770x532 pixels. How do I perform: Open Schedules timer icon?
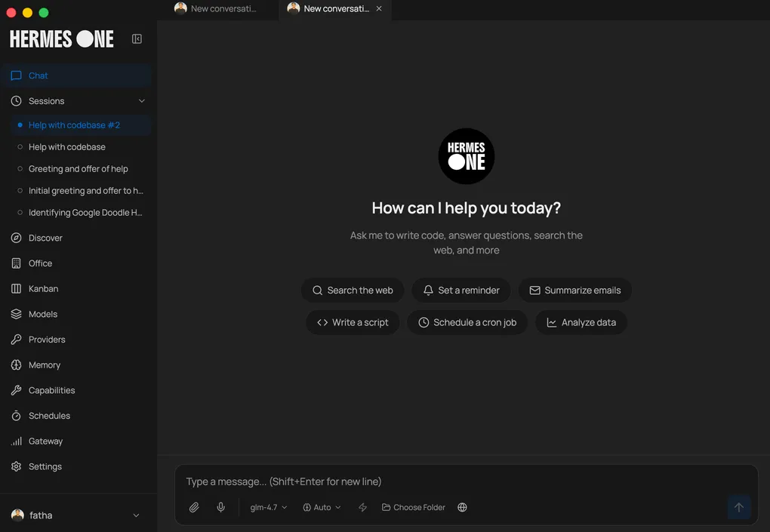(x=16, y=416)
